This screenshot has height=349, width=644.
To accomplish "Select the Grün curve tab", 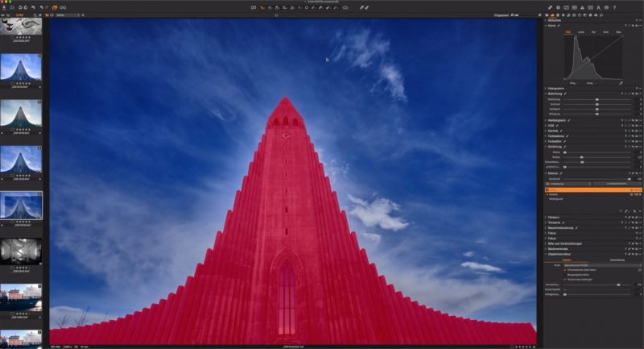I will (606, 32).
